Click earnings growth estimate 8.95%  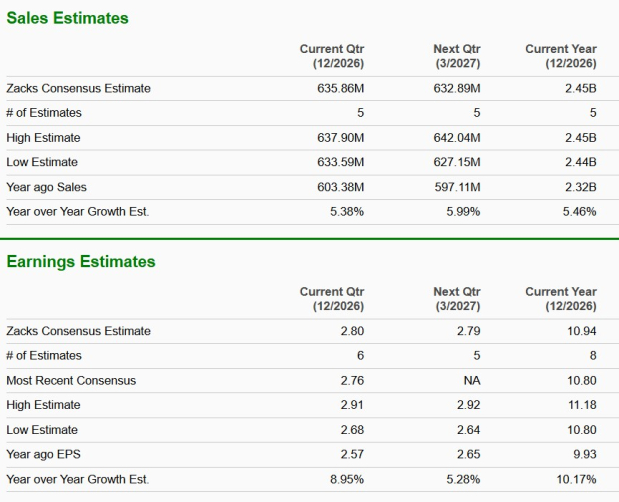pos(347,480)
